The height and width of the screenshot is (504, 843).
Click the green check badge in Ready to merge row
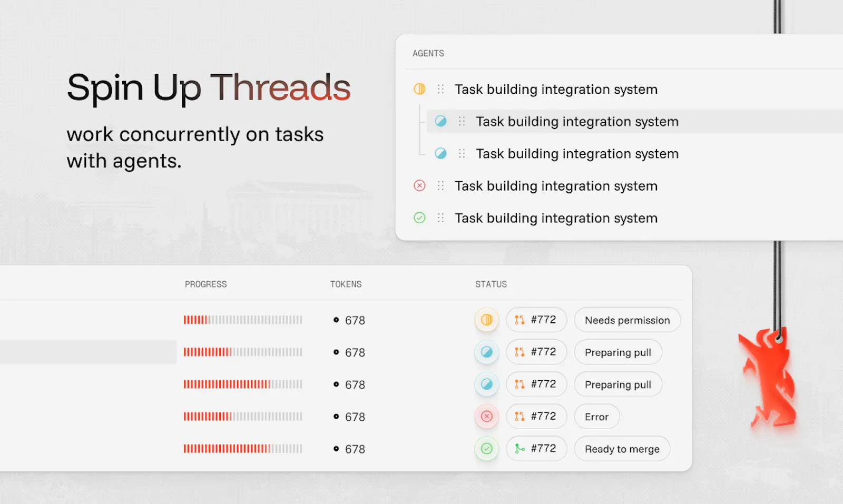coord(487,449)
